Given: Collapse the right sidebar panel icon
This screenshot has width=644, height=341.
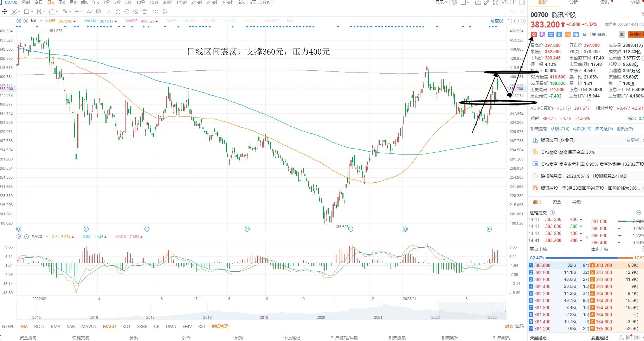Looking at the screenshot, I should click(x=522, y=2).
